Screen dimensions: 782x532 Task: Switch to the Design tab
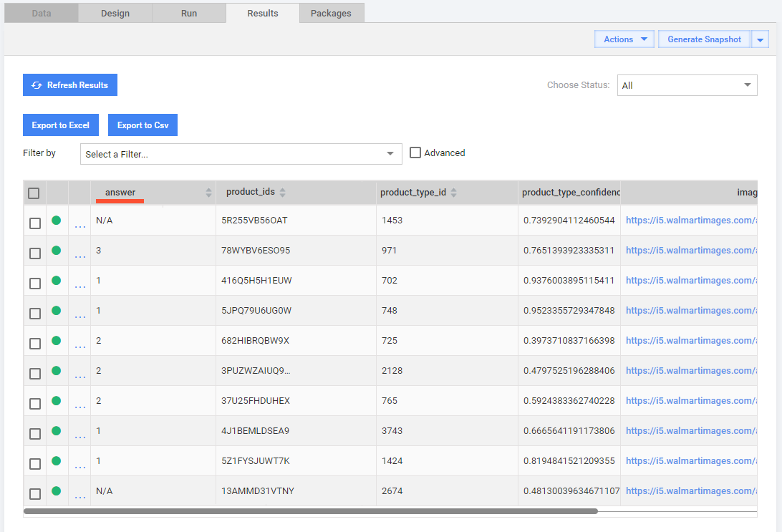115,14
